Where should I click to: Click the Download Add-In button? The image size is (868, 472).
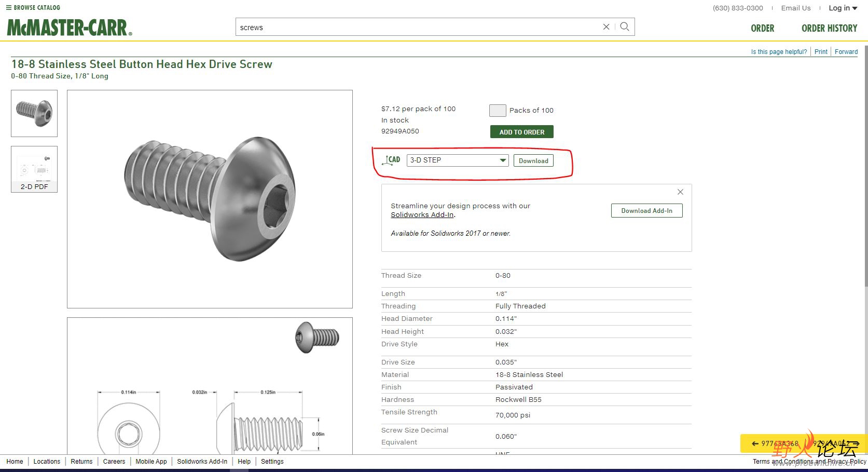[647, 211]
